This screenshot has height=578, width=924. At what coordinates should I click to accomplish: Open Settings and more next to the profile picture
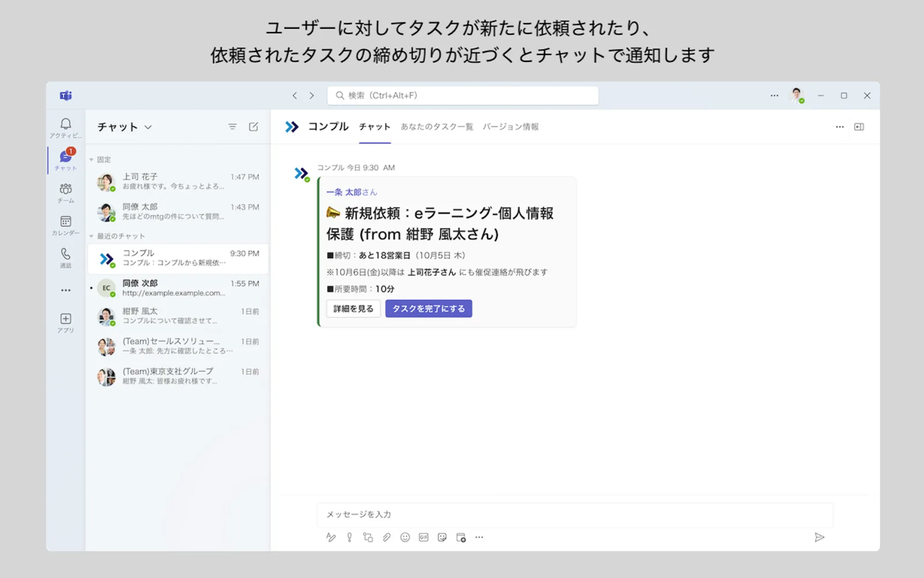774,95
